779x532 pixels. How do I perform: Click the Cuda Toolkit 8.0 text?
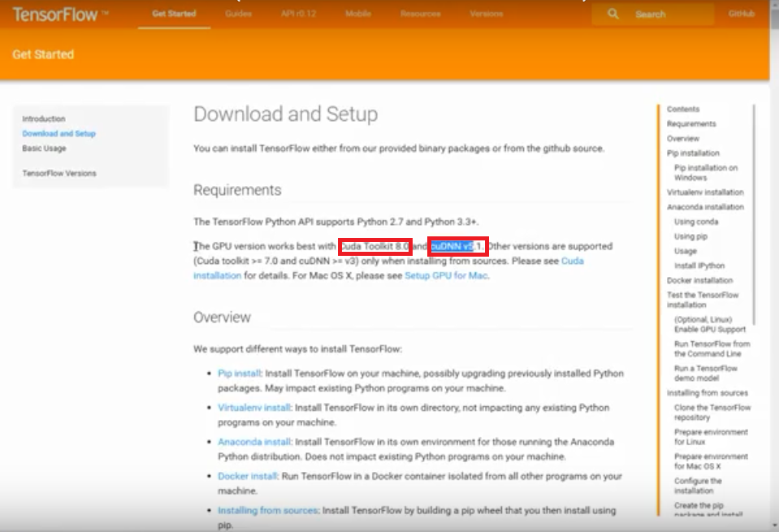[x=375, y=246]
